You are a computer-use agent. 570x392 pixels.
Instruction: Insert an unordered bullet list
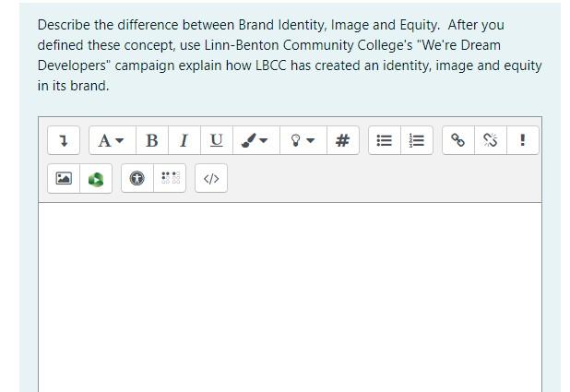[x=385, y=140]
